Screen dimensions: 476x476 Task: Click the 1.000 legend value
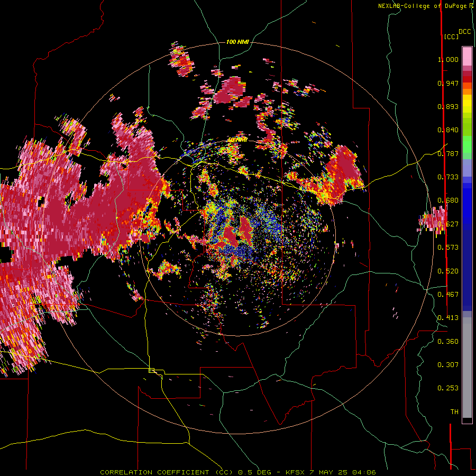pos(448,59)
